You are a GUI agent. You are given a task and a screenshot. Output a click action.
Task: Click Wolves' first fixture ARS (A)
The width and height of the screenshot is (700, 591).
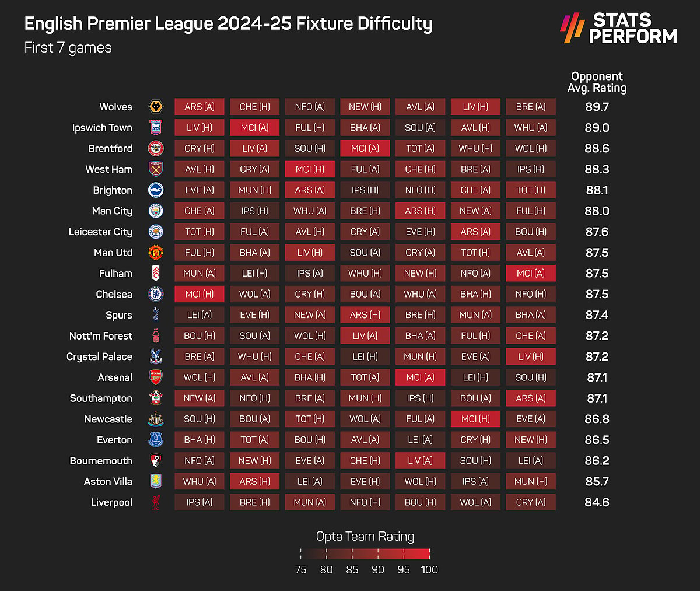(x=199, y=107)
